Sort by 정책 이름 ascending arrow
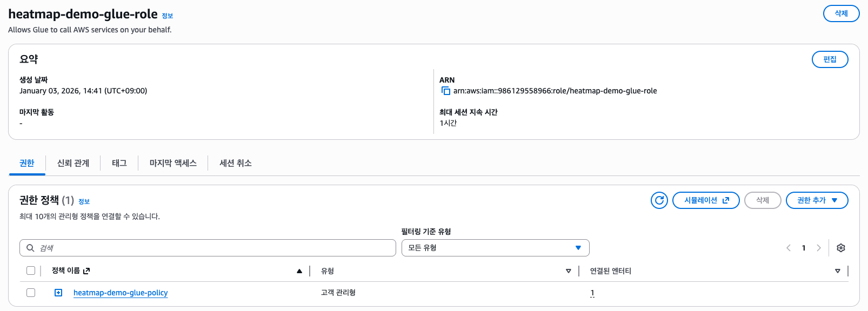The height and width of the screenshot is (311, 868). point(299,271)
